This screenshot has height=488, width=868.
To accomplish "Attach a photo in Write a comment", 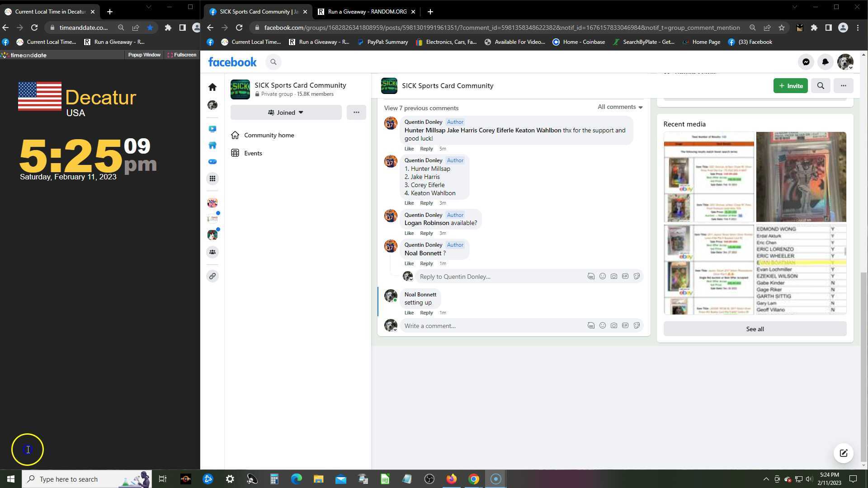I will click(x=613, y=325).
